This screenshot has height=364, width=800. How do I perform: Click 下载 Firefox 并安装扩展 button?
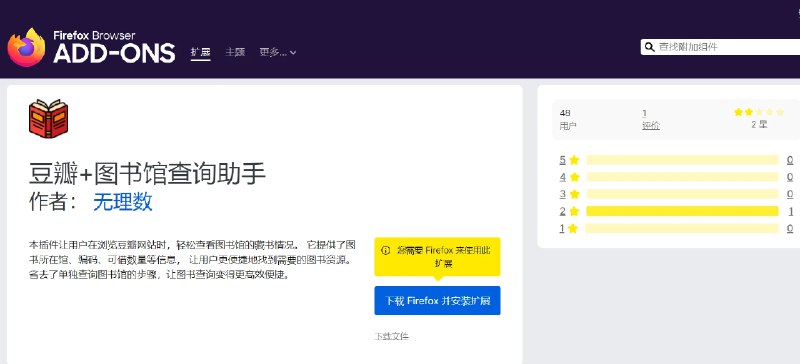[x=437, y=300]
